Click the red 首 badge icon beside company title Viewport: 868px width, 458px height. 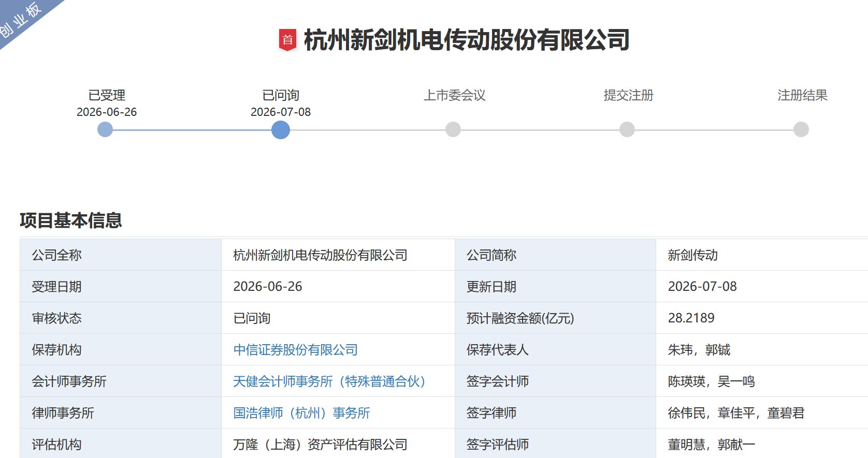pyautogui.click(x=287, y=40)
